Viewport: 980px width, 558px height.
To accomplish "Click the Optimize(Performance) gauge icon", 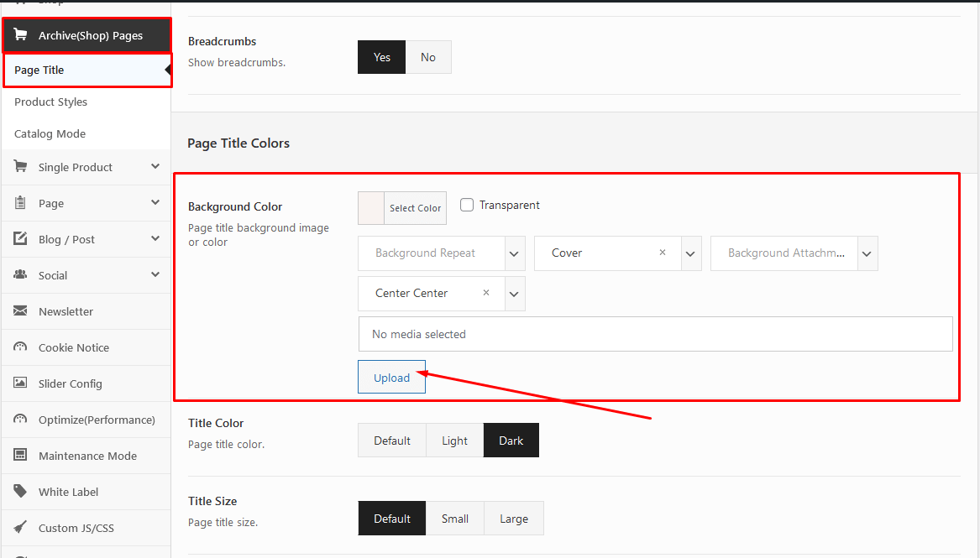I will (x=20, y=420).
